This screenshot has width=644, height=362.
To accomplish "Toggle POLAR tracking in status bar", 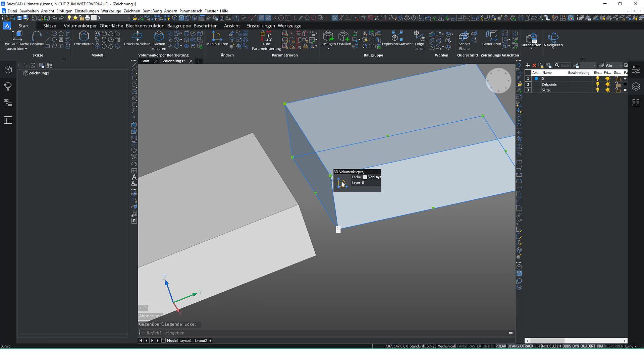I will click(500, 346).
